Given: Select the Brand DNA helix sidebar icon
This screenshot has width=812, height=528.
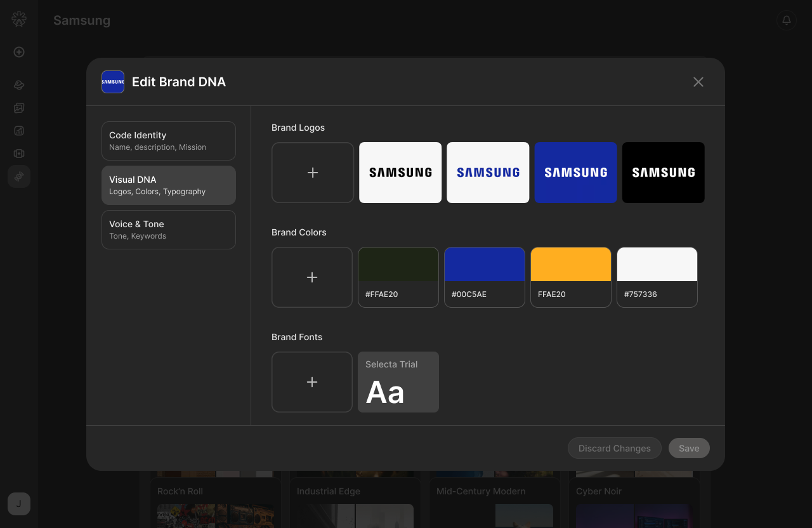Looking at the screenshot, I should (19, 176).
